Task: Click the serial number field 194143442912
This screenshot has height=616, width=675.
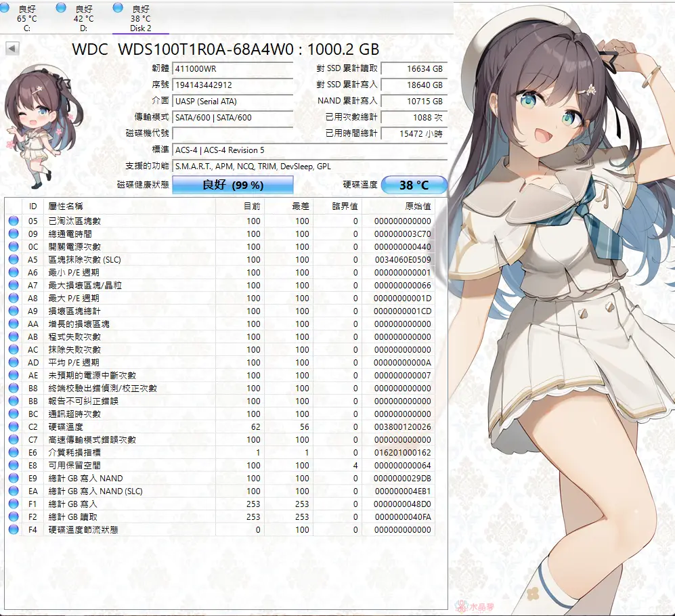Action: click(x=232, y=85)
